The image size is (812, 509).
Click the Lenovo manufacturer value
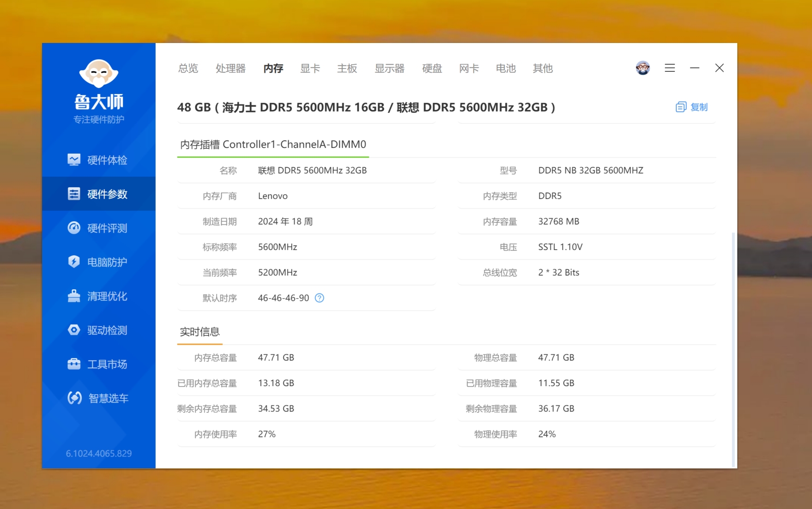273,196
